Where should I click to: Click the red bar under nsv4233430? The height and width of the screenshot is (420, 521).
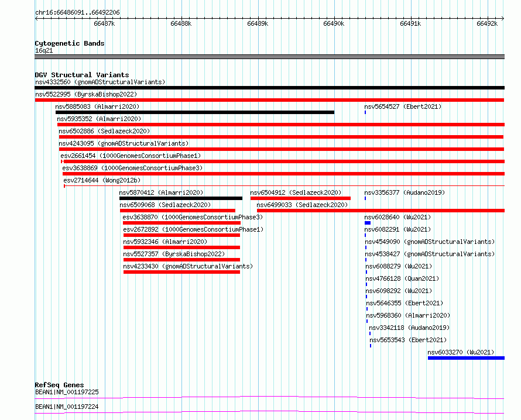pos(181,272)
